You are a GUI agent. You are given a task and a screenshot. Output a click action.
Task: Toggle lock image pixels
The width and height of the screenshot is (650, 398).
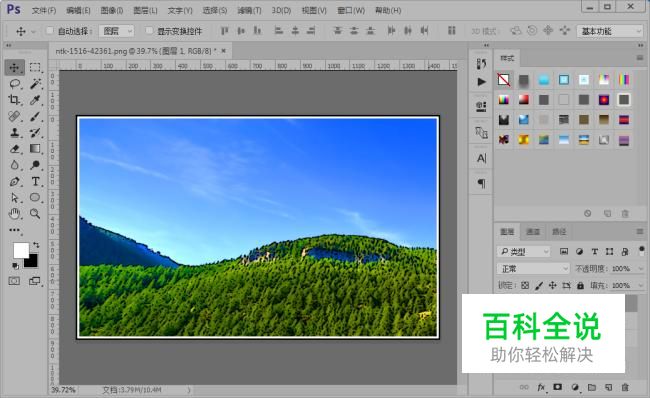click(539, 285)
